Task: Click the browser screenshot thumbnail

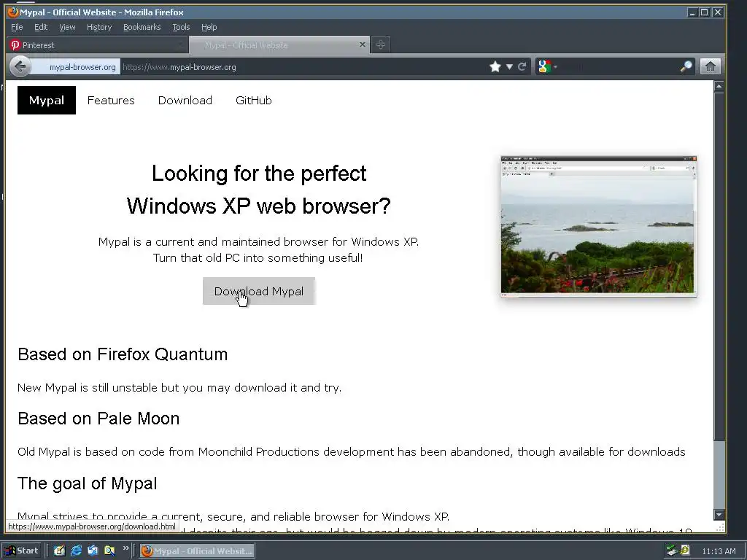Action: tap(599, 226)
